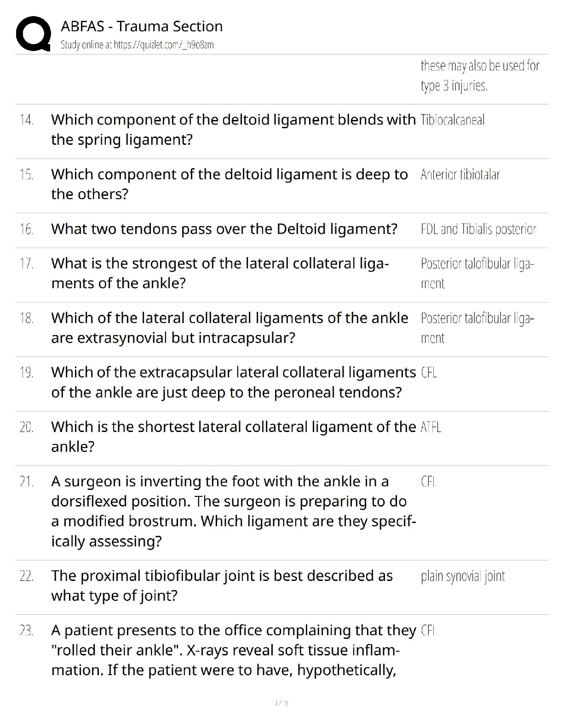563x728 pixels.
Task: Select question 15 about the deep deltoid component
Action: (230, 184)
